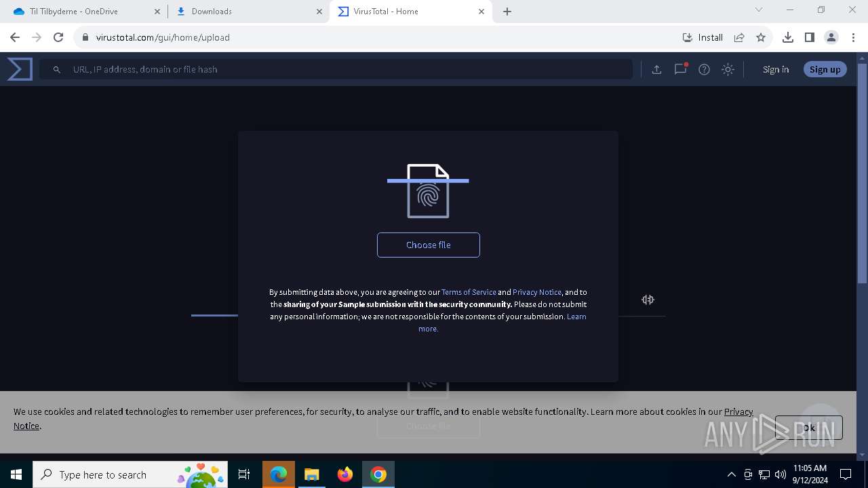
Task: Click the Install app button
Action: coord(703,37)
